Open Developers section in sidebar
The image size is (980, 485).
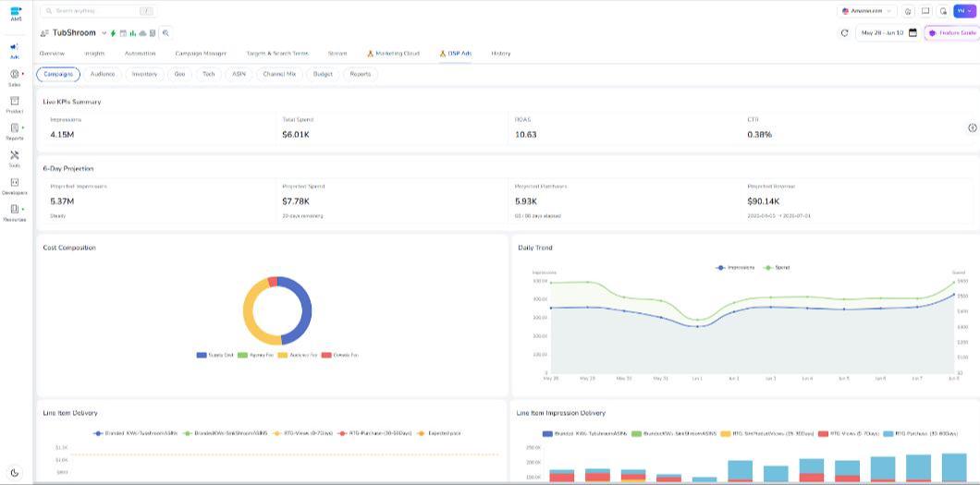pos(15,186)
